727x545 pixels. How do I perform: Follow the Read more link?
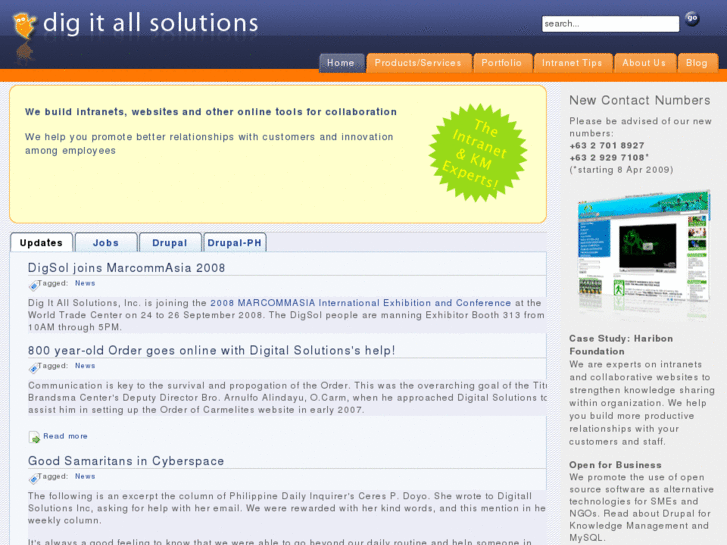coord(65,436)
